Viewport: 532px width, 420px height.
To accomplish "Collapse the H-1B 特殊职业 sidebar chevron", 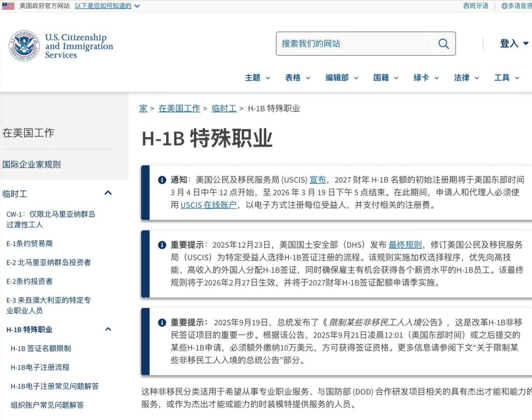I will [108, 329].
